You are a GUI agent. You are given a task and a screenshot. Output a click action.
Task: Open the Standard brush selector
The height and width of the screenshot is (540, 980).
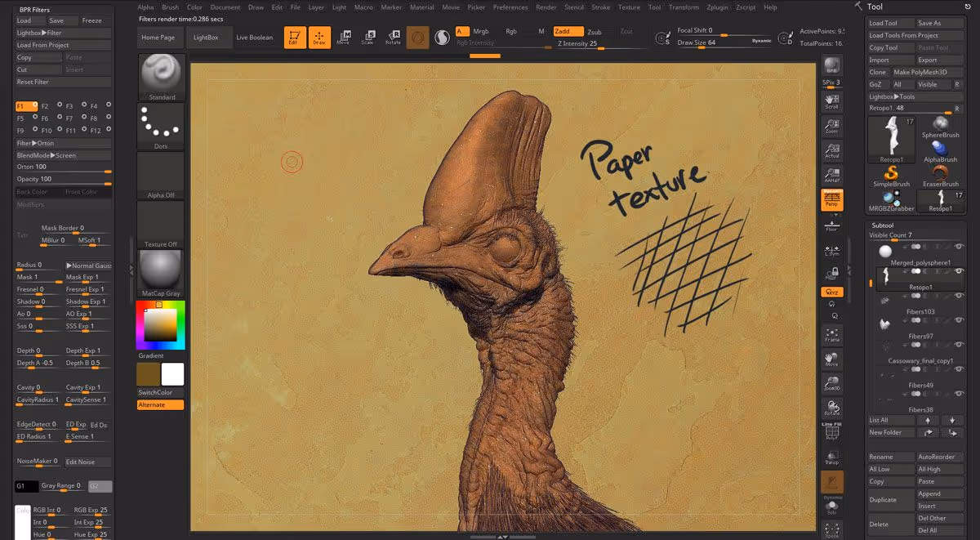click(x=161, y=78)
